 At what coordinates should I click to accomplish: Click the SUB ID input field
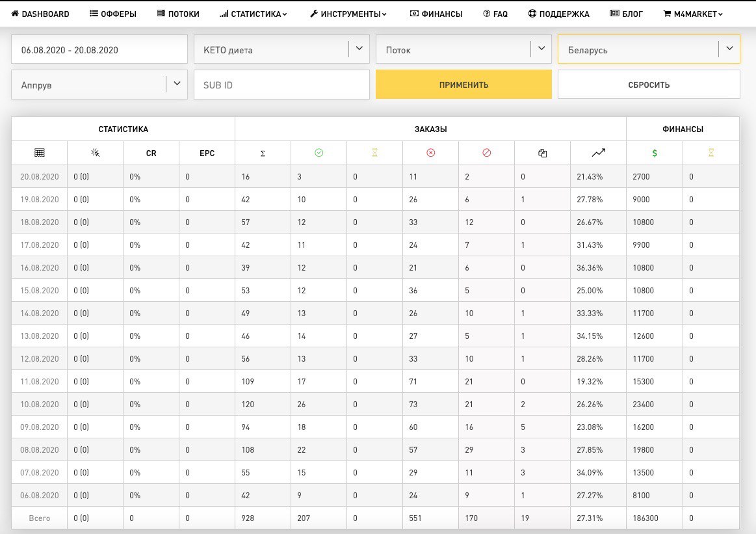281,85
